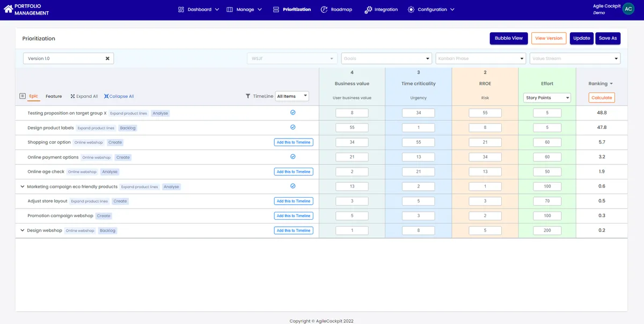Screen dimensions: 644x324
Task: Expand the Design webshop row
Action: tap(23, 231)
